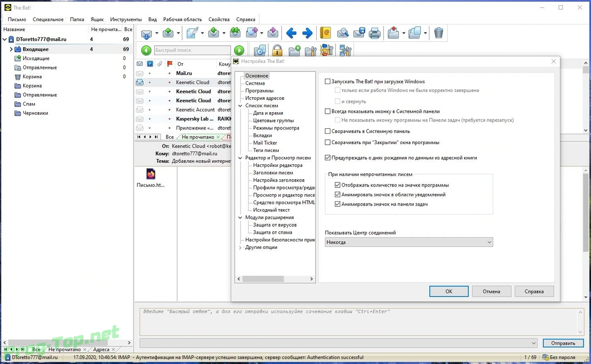This screenshot has width=591, height=364.
Task: Open the Sorting Office filters icon
Action: tap(327, 50)
